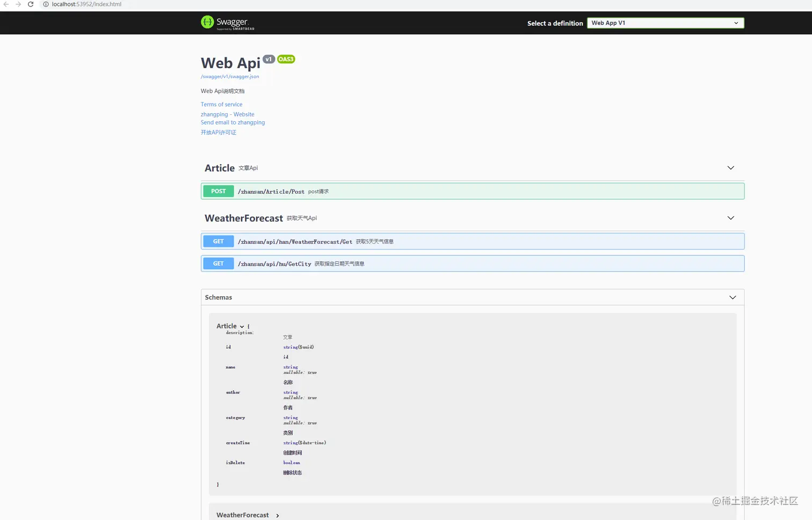Click the Web Api说明文档 description text
Image resolution: width=812 pixels, height=520 pixels.
click(x=223, y=91)
